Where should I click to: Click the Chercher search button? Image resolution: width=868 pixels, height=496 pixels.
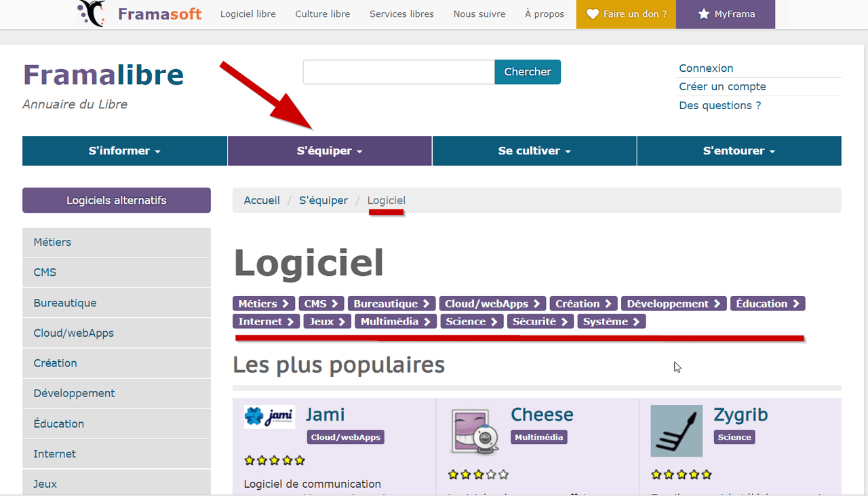tap(528, 72)
